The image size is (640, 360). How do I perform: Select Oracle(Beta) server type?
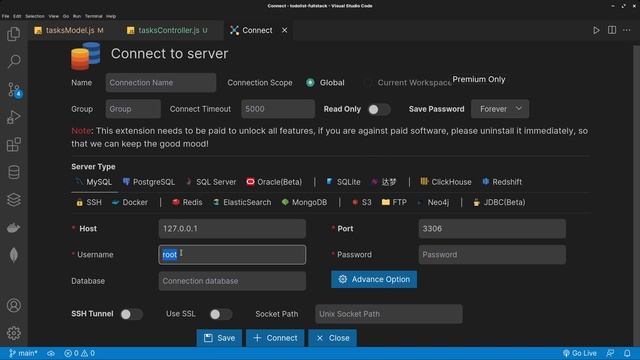pos(274,182)
